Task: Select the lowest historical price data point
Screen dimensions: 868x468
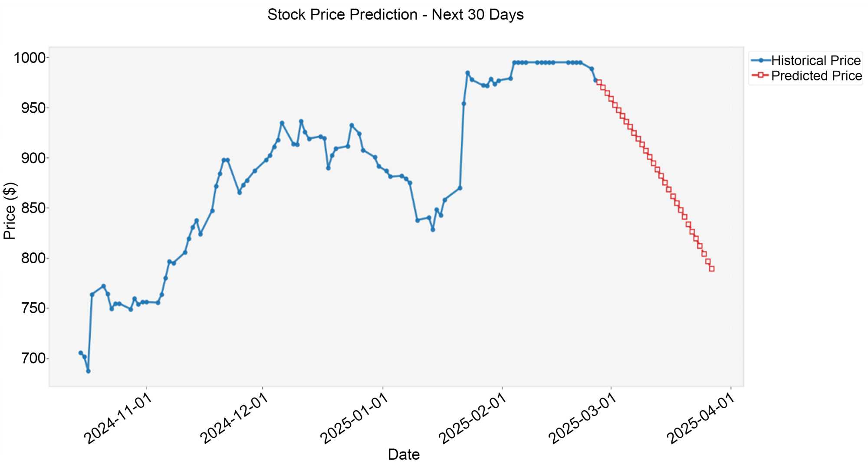Action: (88, 371)
